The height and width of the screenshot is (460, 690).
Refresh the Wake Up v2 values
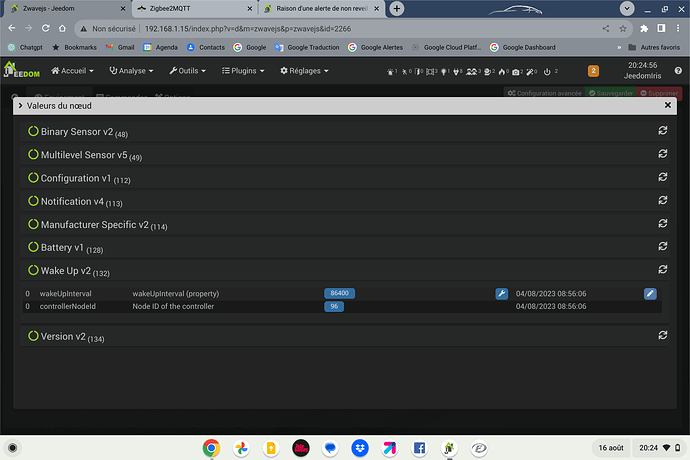(x=662, y=269)
